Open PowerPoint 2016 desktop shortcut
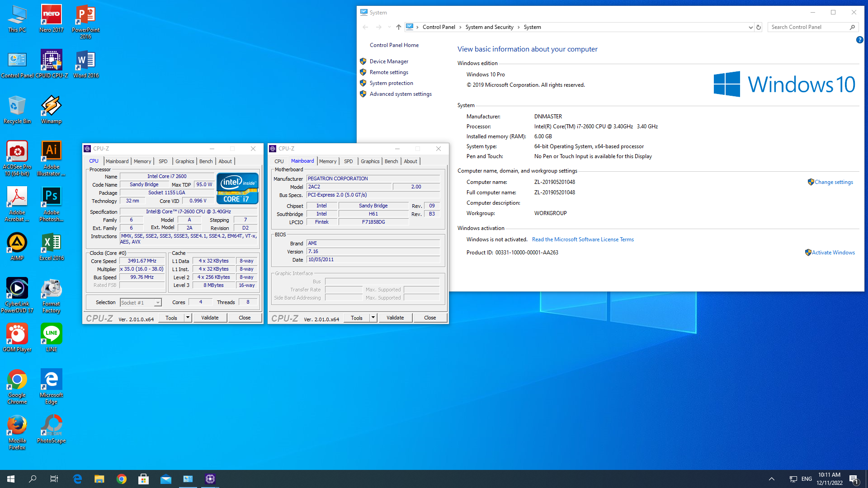The height and width of the screenshot is (488, 868). tap(86, 22)
